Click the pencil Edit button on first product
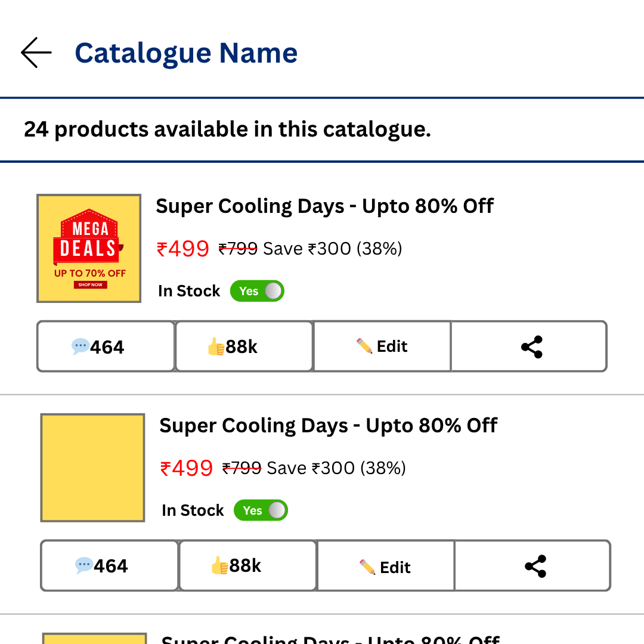Viewport: 644px width, 644px height. [382, 346]
